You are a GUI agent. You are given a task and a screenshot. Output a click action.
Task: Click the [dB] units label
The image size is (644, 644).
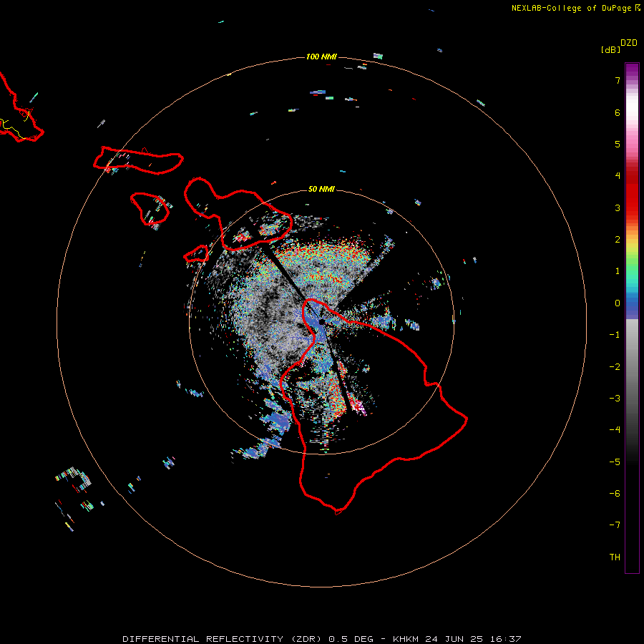[x=610, y=49]
